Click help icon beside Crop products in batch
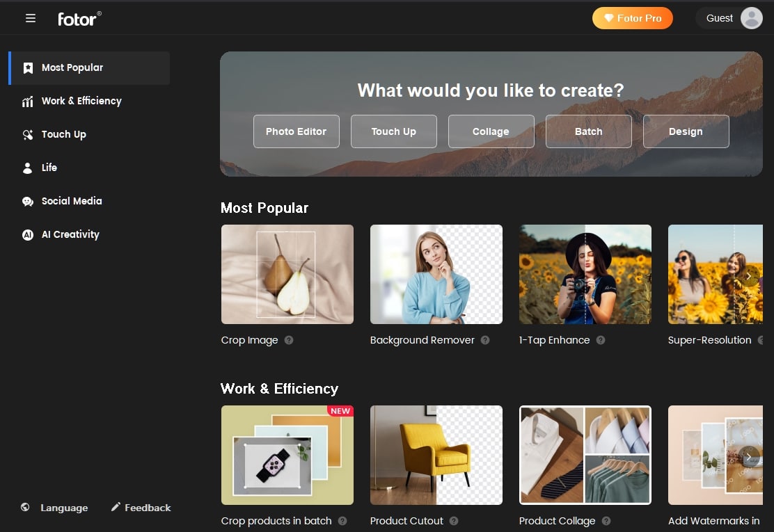This screenshot has width=774, height=532. tap(342, 521)
